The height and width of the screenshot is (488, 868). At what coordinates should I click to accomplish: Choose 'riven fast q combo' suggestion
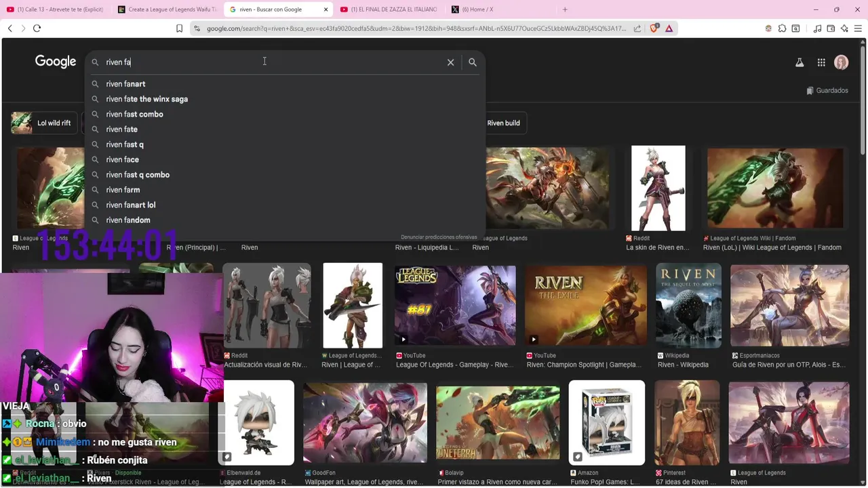click(x=285, y=175)
